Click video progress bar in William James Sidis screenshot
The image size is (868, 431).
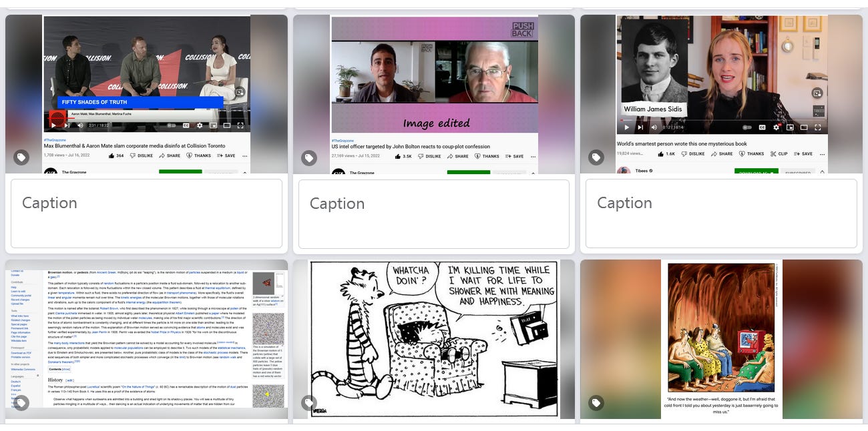click(x=722, y=120)
